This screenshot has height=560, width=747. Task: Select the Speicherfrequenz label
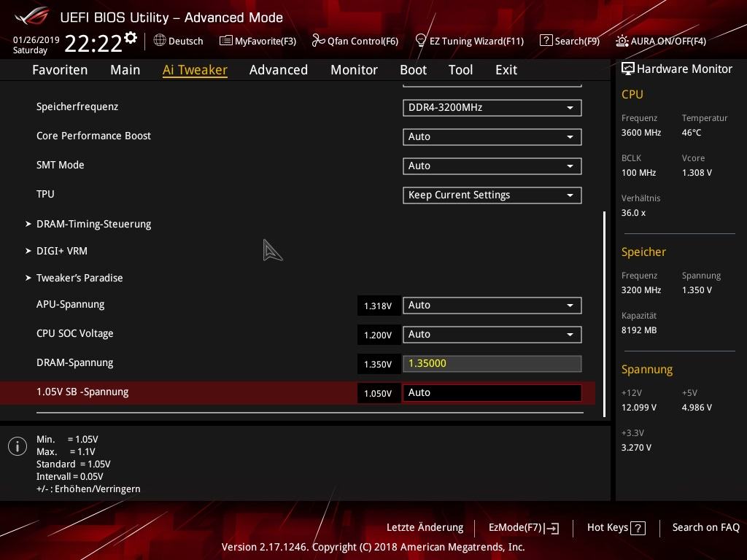pyautogui.click(x=77, y=106)
